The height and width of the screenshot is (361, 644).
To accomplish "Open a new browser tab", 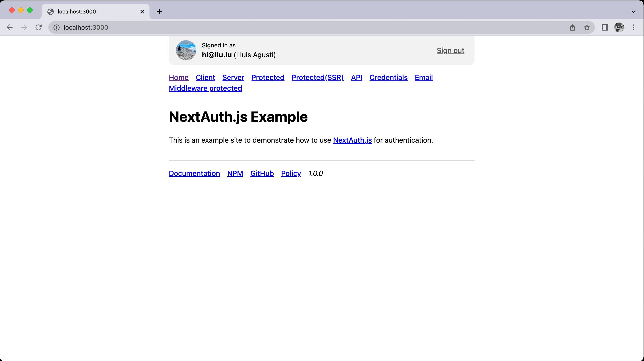I will pos(159,11).
